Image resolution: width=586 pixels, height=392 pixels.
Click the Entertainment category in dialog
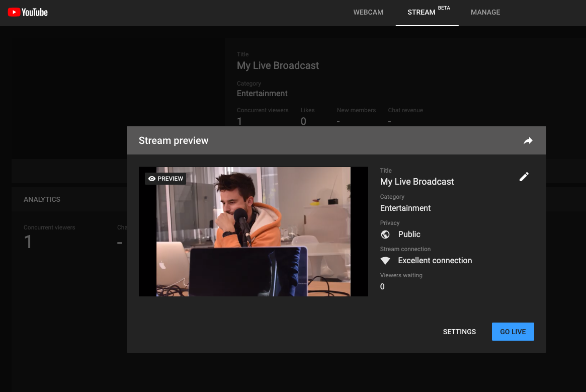[405, 208]
